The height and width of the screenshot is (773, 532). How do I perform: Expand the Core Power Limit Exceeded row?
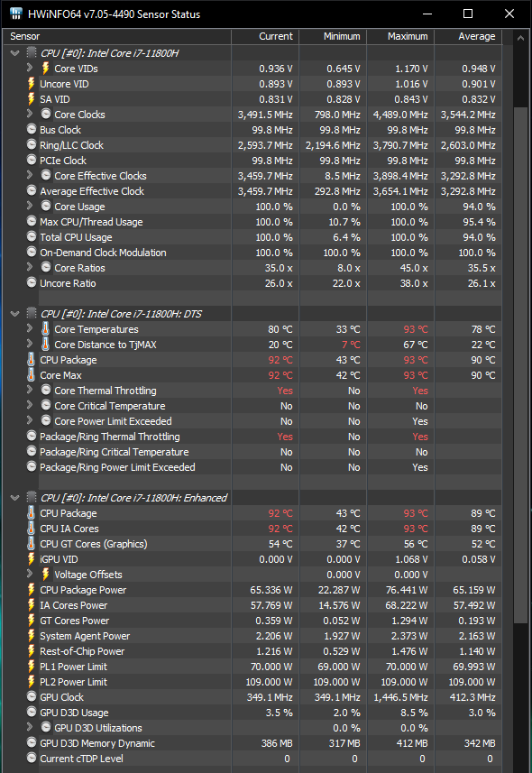[30, 420]
